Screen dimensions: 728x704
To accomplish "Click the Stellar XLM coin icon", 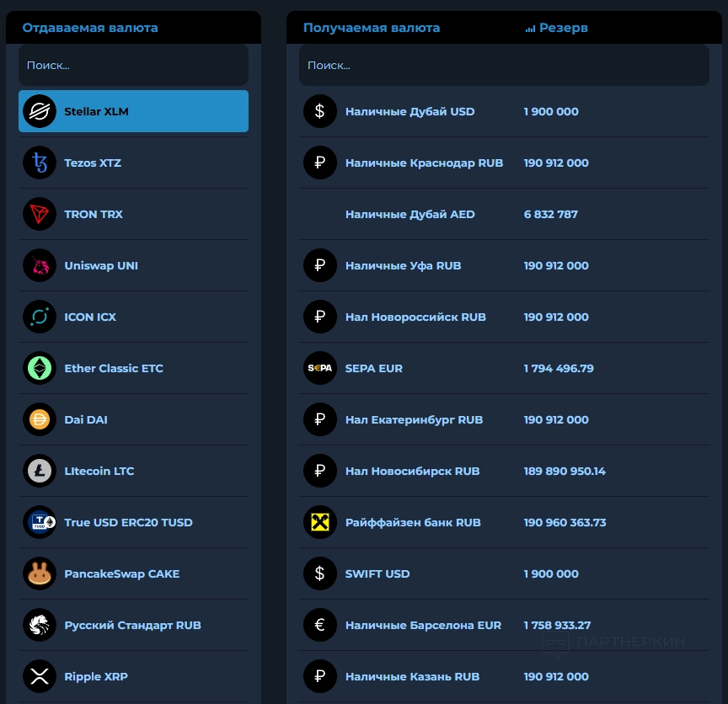I will tap(40, 111).
